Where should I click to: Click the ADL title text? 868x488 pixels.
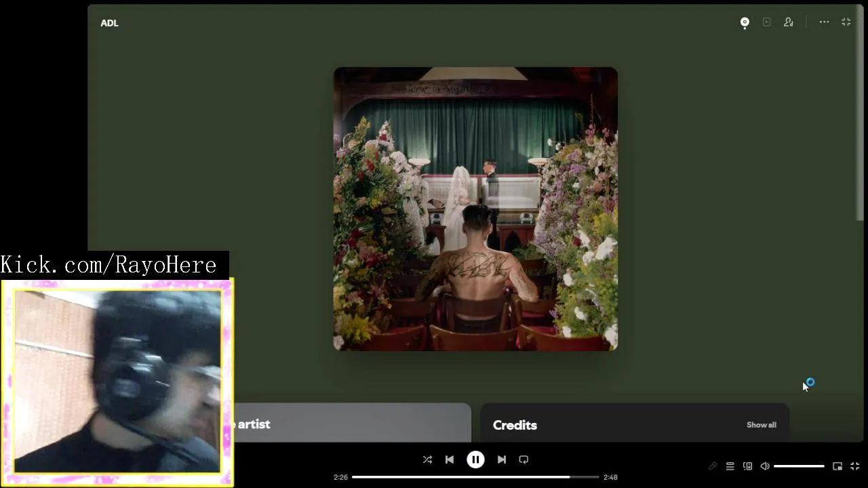pos(109,23)
